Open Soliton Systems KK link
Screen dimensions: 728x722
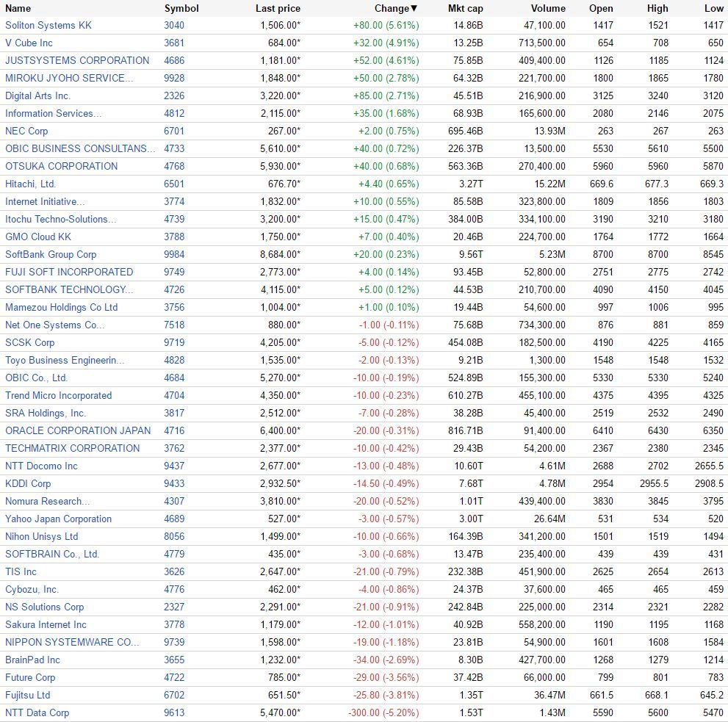coord(48,25)
